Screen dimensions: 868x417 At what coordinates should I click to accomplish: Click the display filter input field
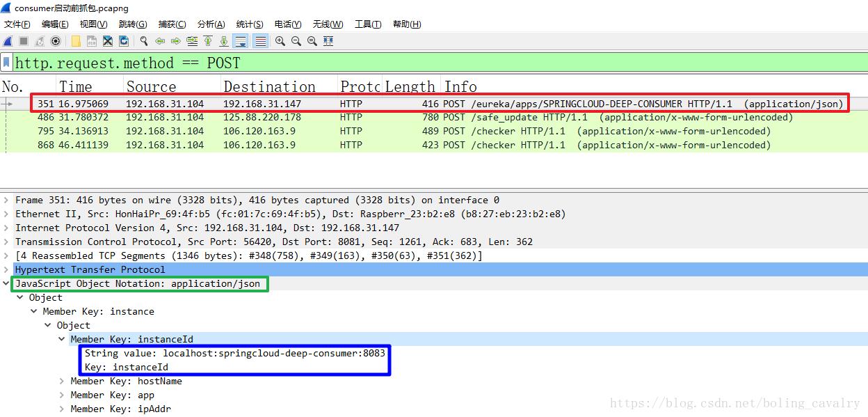(438, 63)
